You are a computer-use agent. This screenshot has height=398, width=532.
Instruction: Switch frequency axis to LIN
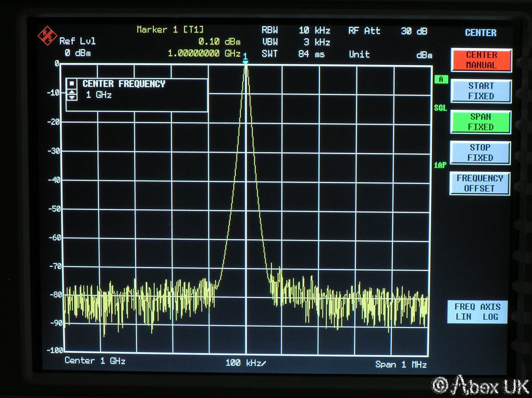[x=463, y=317]
